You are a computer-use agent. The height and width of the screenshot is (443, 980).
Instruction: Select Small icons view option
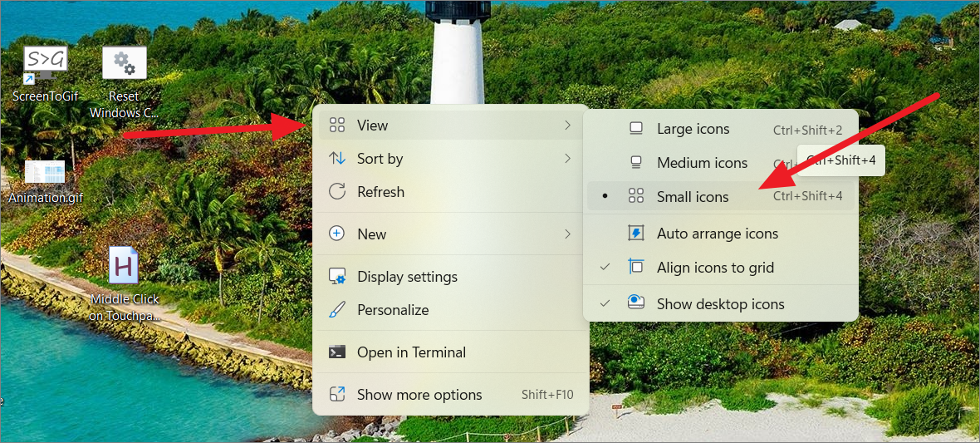coord(721,196)
